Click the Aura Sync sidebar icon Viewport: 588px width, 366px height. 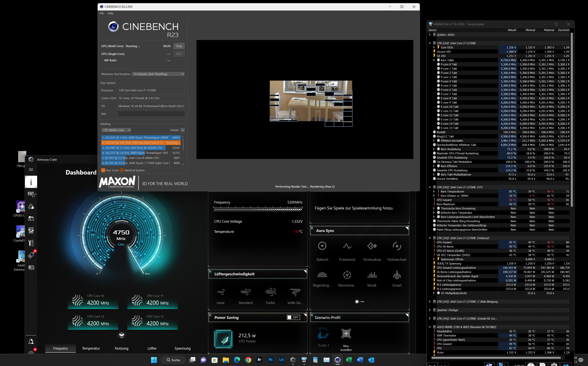31,207
